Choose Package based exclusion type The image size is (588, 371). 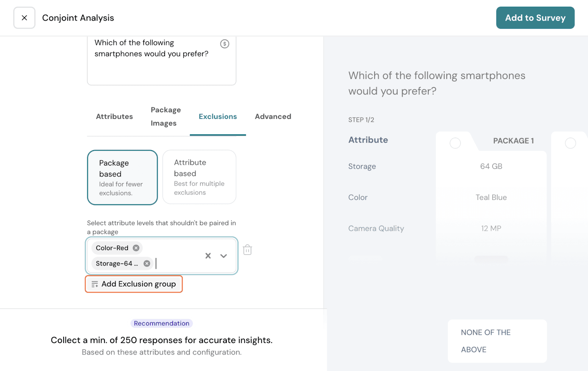point(122,177)
